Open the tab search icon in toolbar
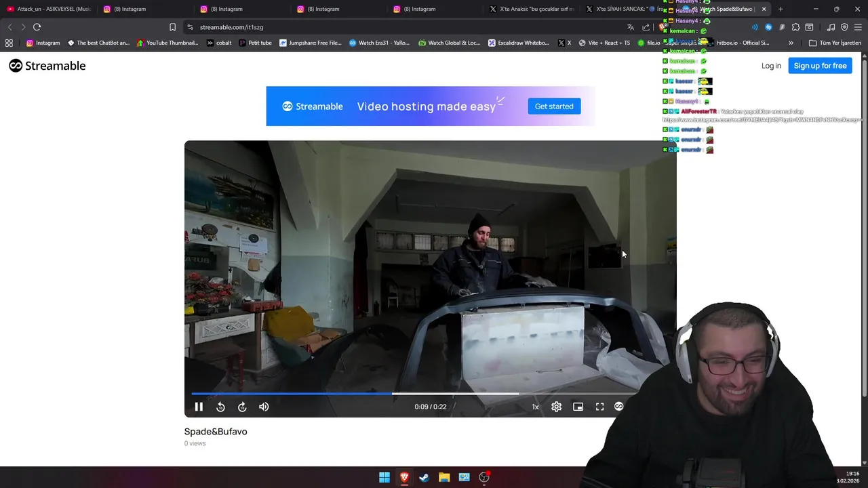This screenshot has width=868, height=488. point(809,27)
